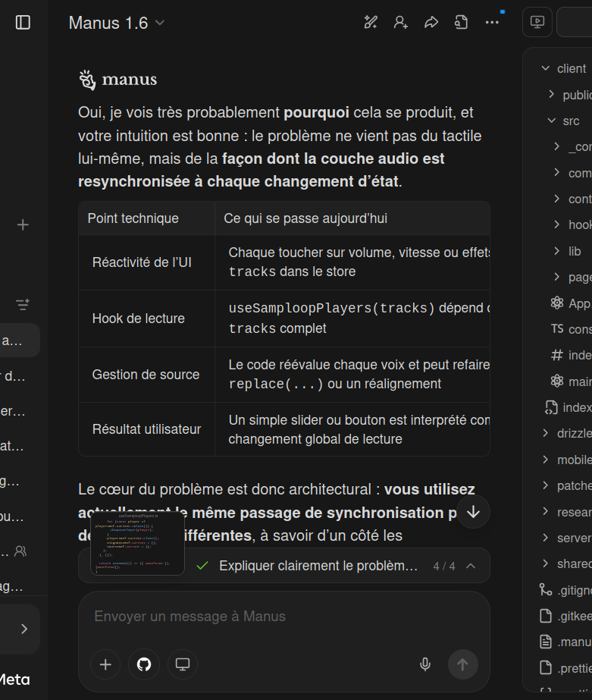Click the plus attach button below input

coord(105,664)
